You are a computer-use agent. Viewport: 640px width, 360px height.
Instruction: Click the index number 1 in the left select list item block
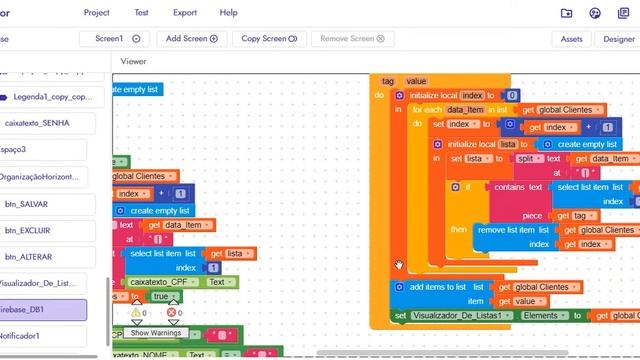tap(213, 268)
